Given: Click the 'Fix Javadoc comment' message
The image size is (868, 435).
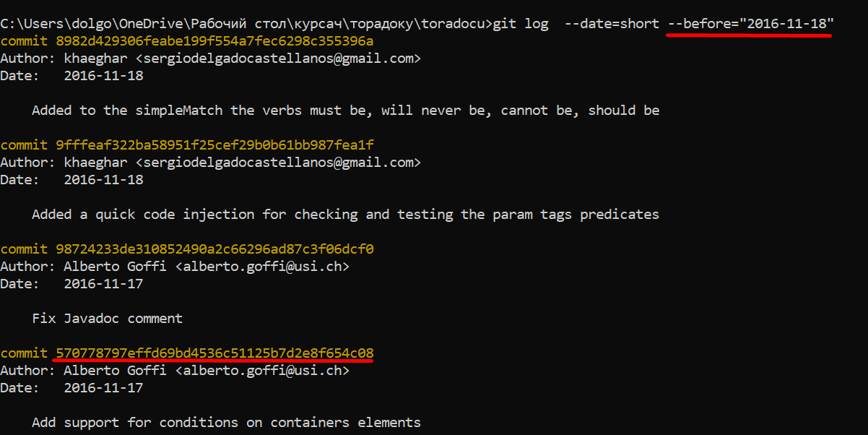Looking at the screenshot, I should click(108, 319).
